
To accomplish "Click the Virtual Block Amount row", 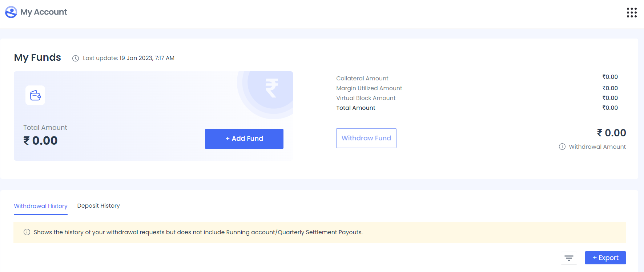I will click(x=477, y=98).
